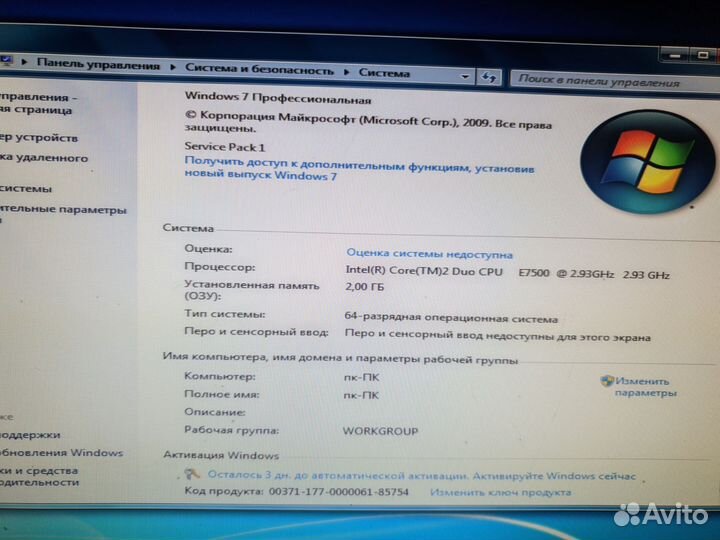The width and height of the screenshot is (720, 540).
Task: Open the device manager link in the left sidebar
Action: [39, 137]
